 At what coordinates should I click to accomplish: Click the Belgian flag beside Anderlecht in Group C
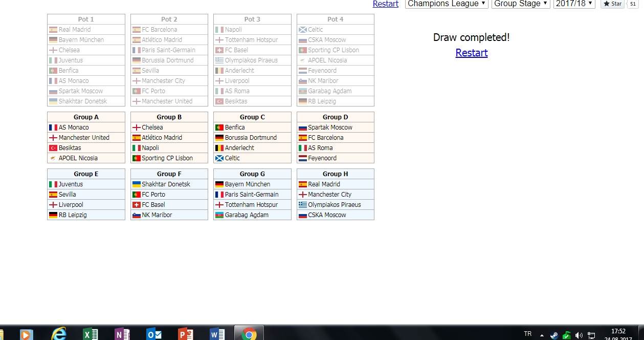(x=219, y=148)
